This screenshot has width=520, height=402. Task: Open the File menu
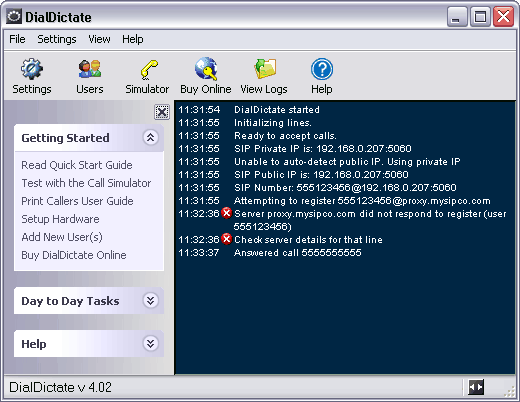pos(17,39)
